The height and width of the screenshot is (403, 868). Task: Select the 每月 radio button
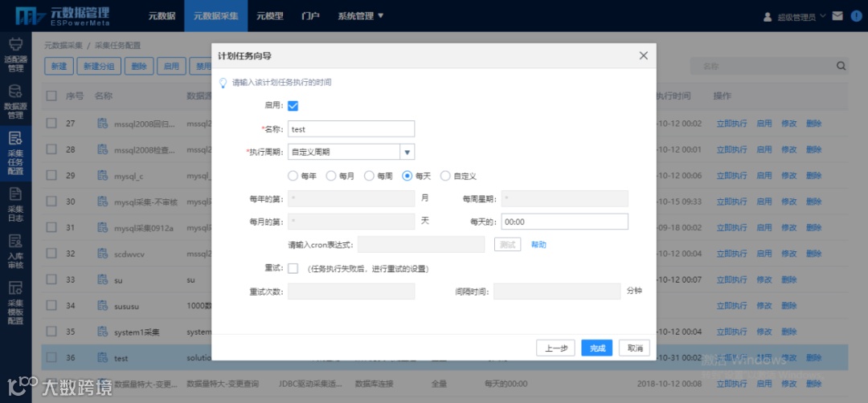pyautogui.click(x=331, y=176)
